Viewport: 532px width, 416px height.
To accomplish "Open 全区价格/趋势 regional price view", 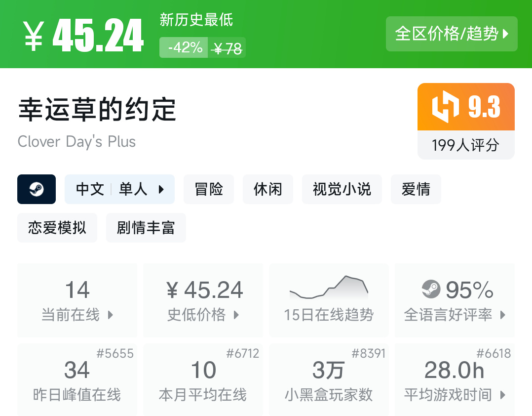I will 451,34.
